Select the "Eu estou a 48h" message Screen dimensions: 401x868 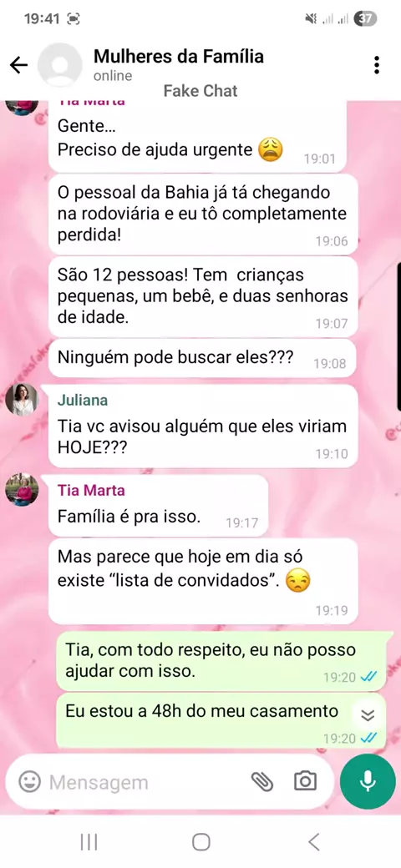221,720
